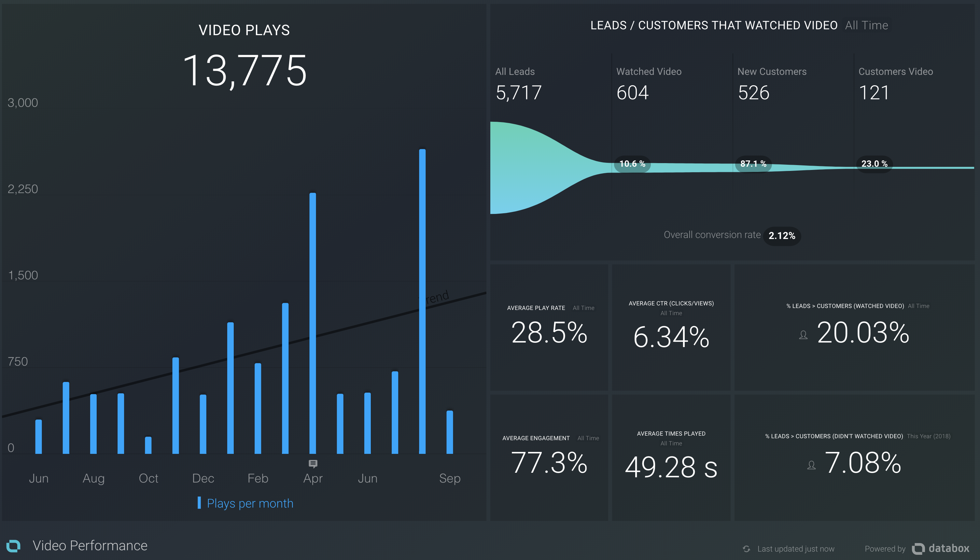This screenshot has height=560, width=980.
Task: Click the 2.12% overall conversion rate badge
Action: point(782,236)
